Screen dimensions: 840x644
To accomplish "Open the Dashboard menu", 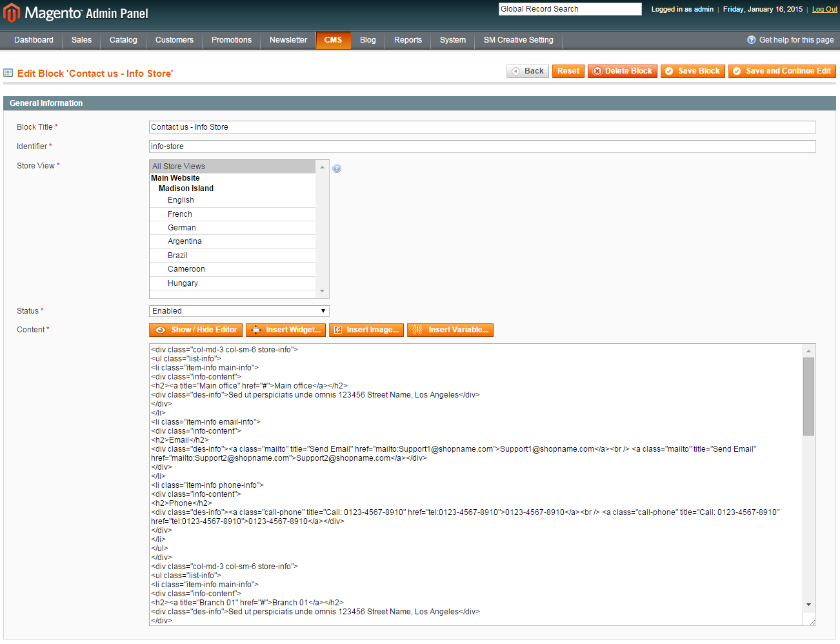I will (x=34, y=40).
